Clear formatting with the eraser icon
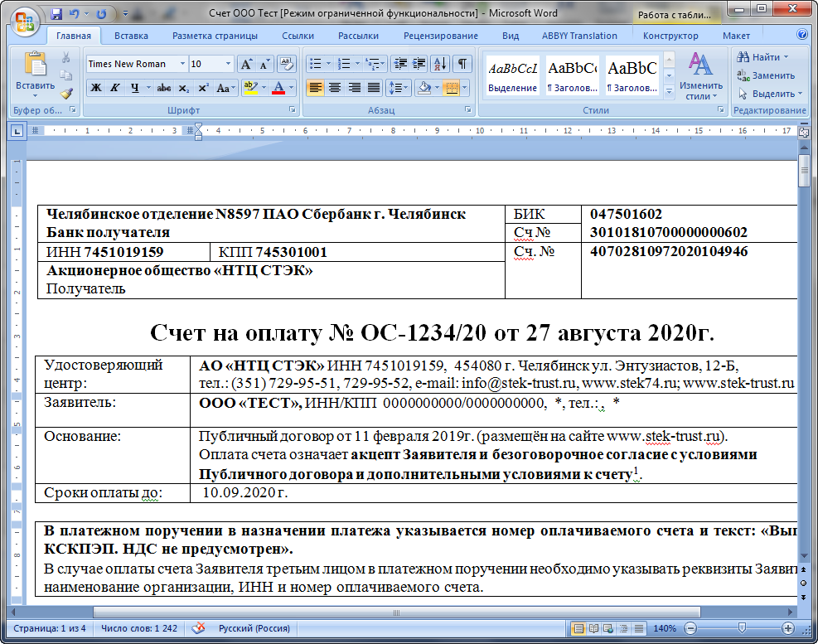The height and width of the screenshot is (644, 818). click(287, 64)
